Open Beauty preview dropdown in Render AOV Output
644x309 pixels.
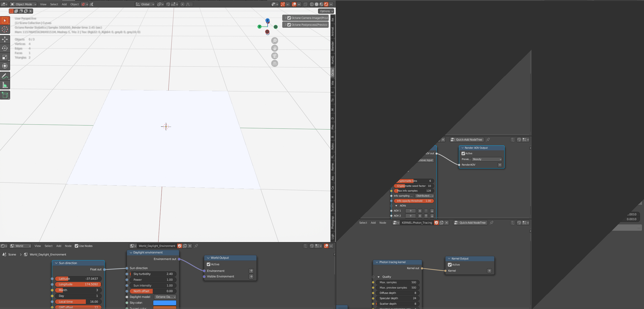click(x=486, y=159)
